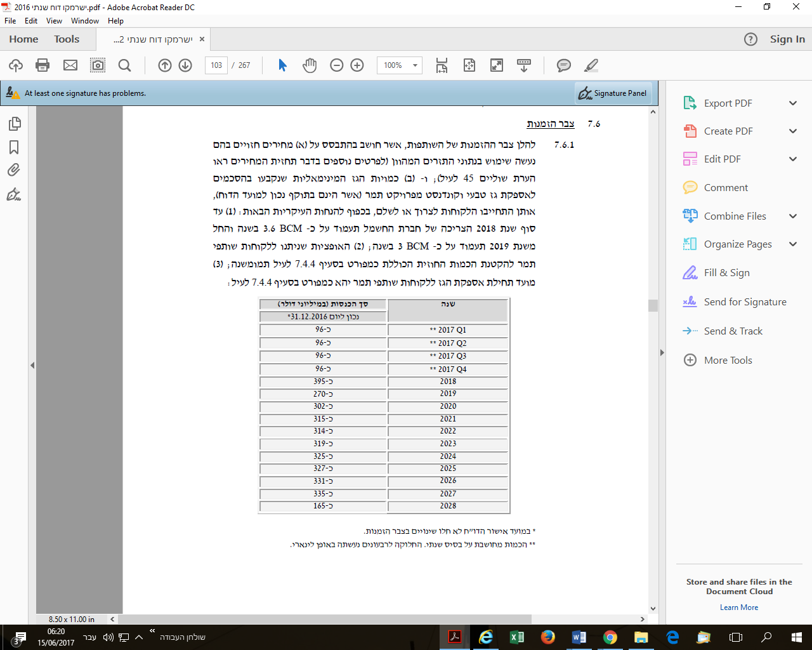Click the Print file icon

(43, 65)
